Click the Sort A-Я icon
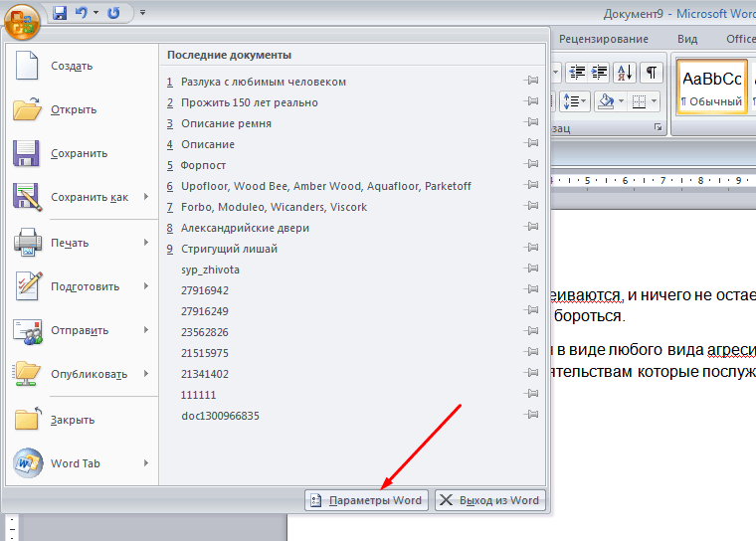Viewport: 756px width, 541px height. click(x=625, y=73)
